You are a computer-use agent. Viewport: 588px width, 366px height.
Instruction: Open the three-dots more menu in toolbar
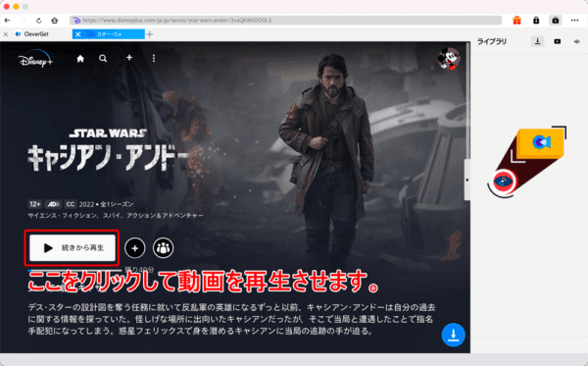(574, 21)
